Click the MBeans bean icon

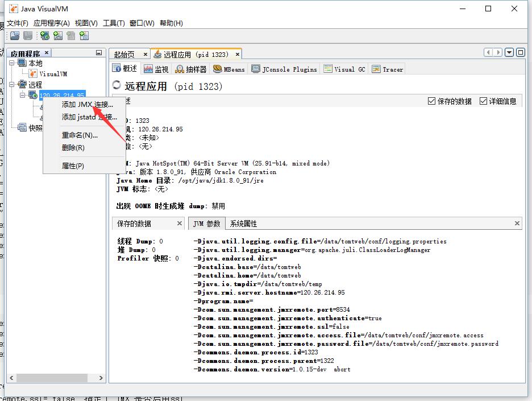pyautogui.click(x=217, y=69)
